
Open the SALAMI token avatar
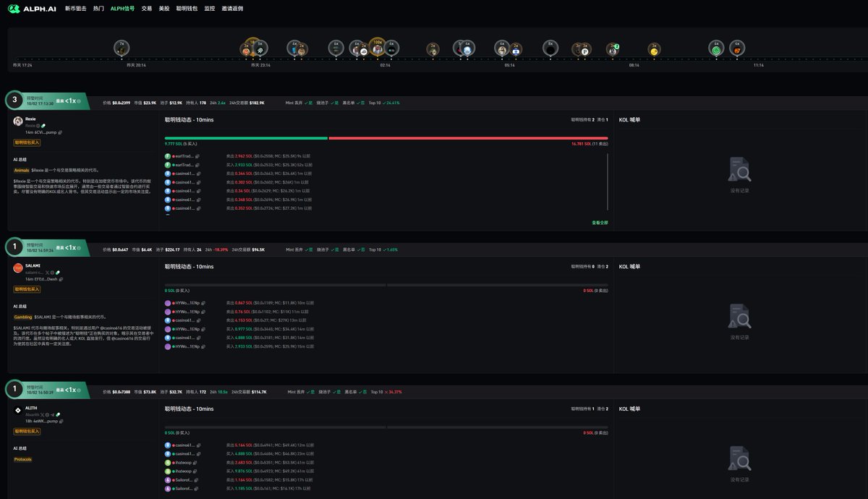(x=18, y=268)
